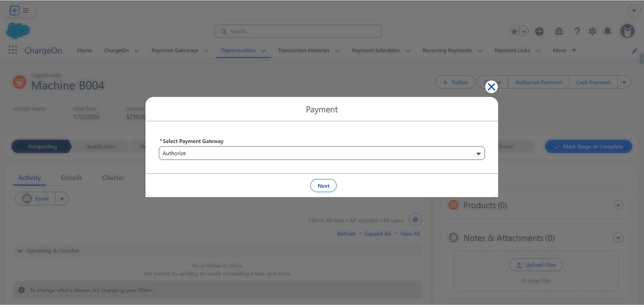Click the favorites star icon
This screenshot has width=644, height=305.
point(514,31)
